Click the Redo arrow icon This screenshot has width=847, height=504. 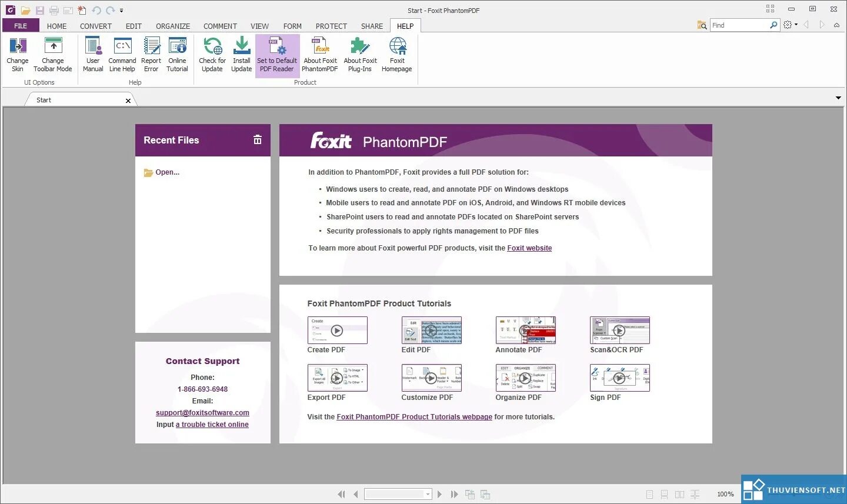tap(110, 11)
